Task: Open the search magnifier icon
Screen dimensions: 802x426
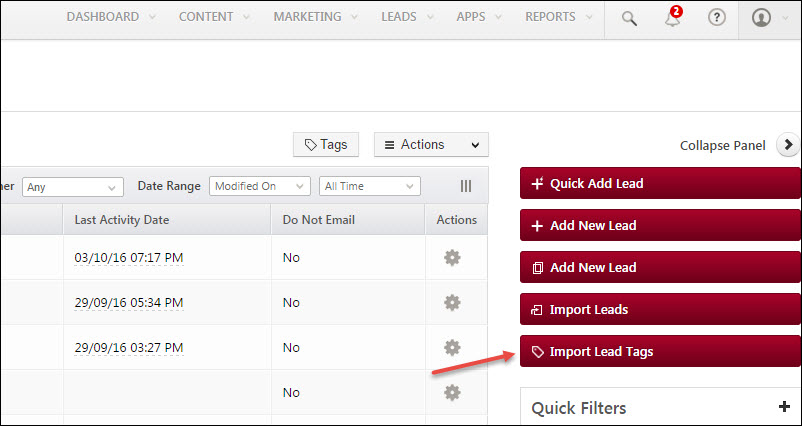Action: (629, 19)
